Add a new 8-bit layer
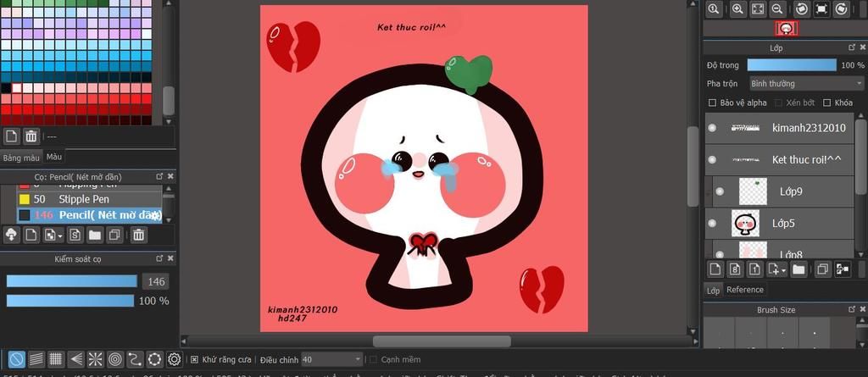This screenshot has height=377, width=868. click(735, 269)
